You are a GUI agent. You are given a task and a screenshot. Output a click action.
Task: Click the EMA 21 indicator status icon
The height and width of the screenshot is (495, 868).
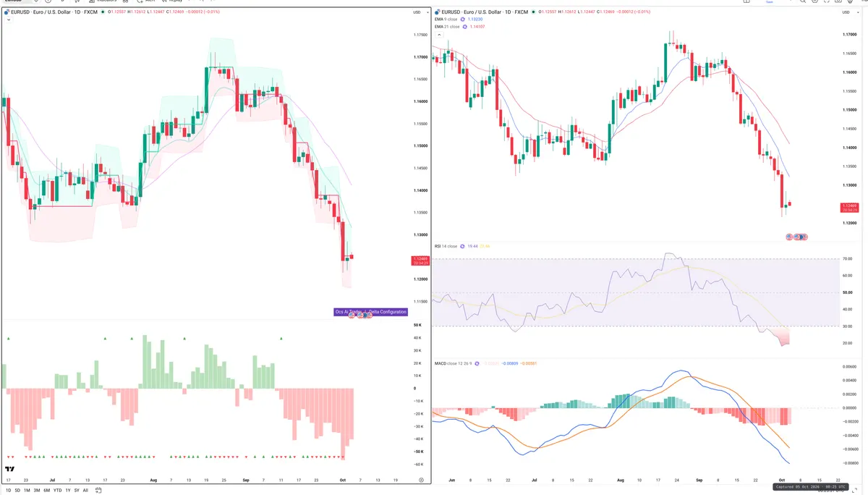tap(464, 27)
